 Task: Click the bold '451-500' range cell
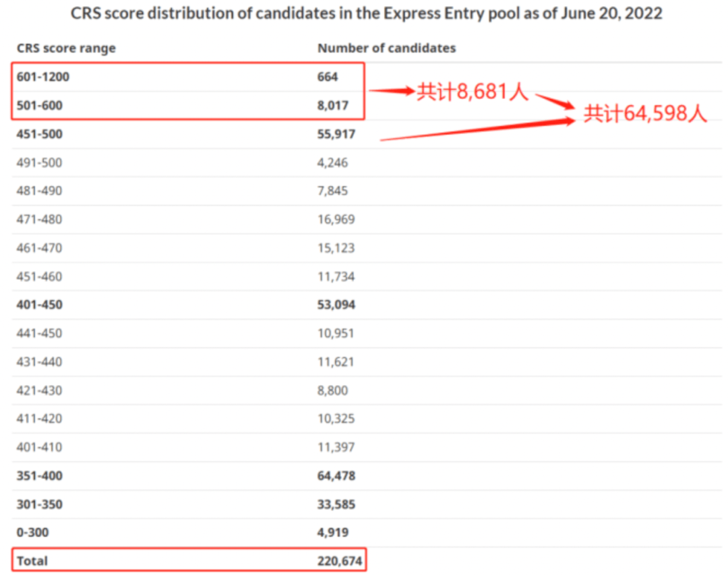[40, 134]
